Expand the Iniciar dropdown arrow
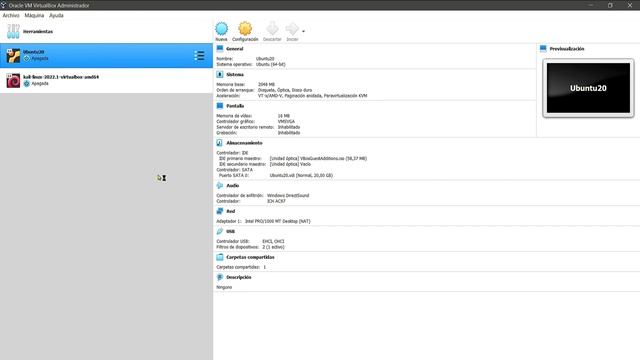The width and height of the screenshot is (640, 360). point(303,31)
